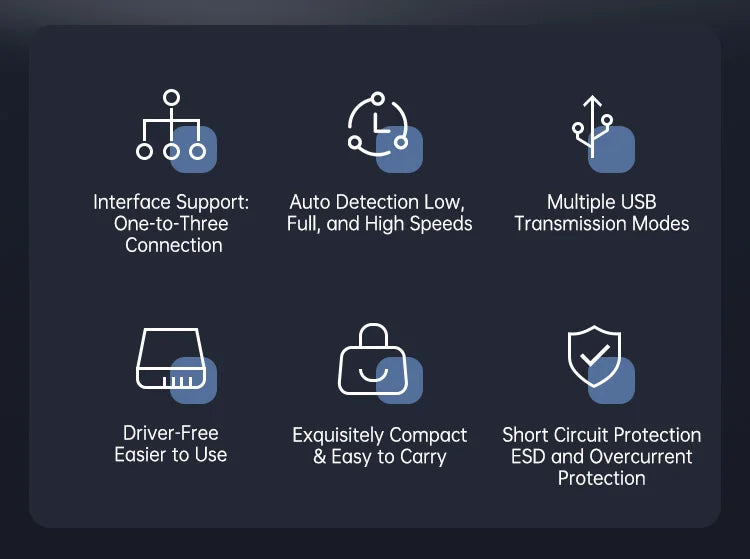Click the Exquisitely Compact & Easy to Carry label
750x559 pixels.
point(380,446)
